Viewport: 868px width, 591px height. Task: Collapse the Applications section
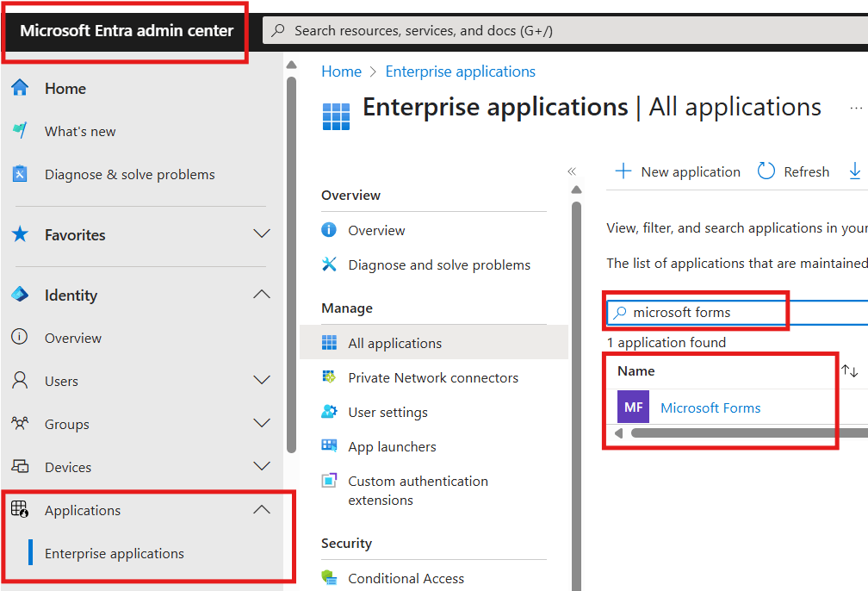[x=262, y=509]
